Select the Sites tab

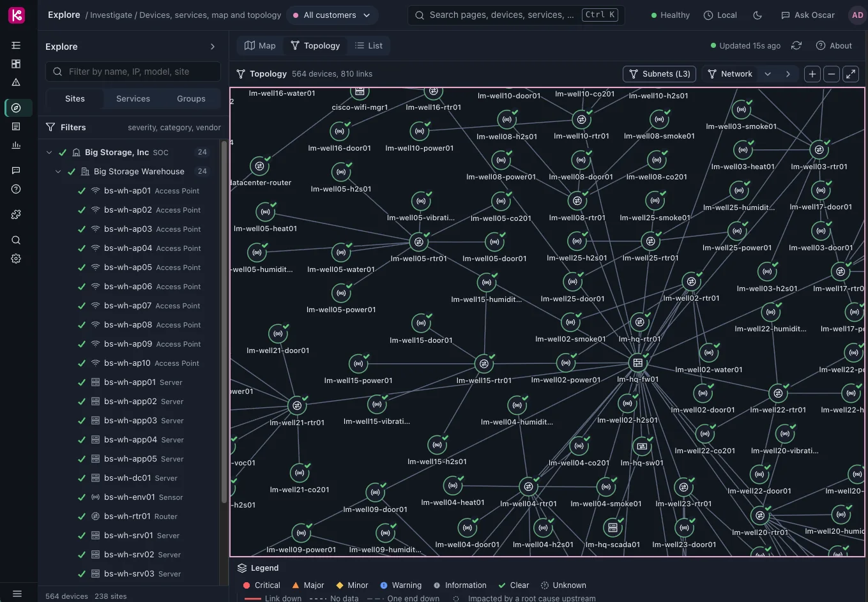click(75, 99)
